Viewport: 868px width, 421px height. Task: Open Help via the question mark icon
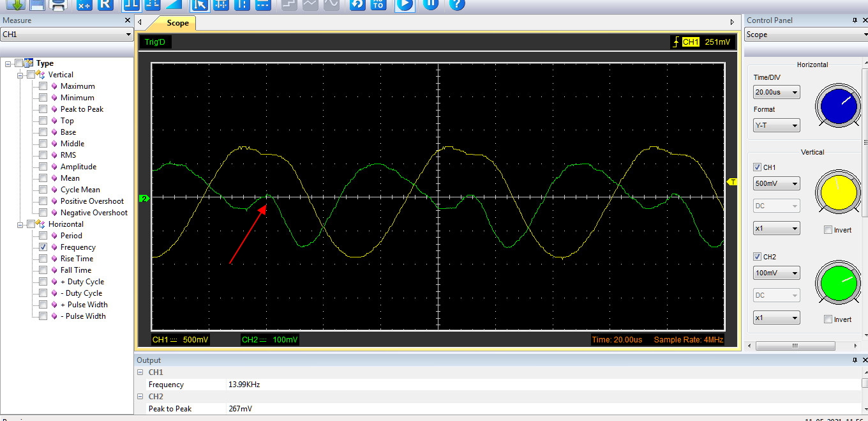tap(456, 4)
